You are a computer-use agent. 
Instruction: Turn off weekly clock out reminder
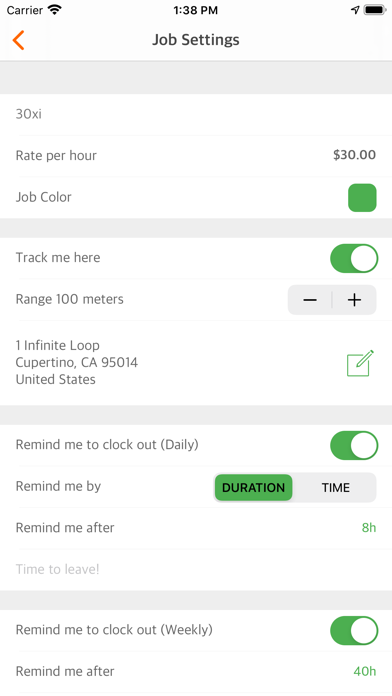354,630
